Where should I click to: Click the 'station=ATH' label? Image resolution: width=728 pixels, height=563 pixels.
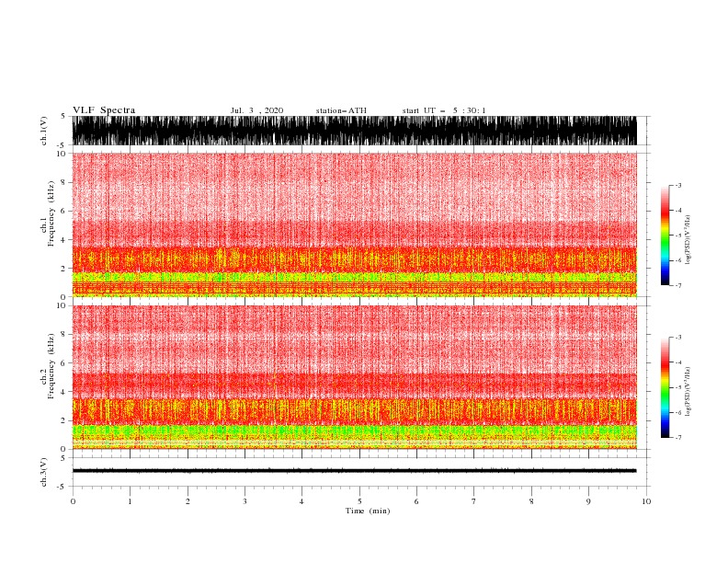[341, 110]
